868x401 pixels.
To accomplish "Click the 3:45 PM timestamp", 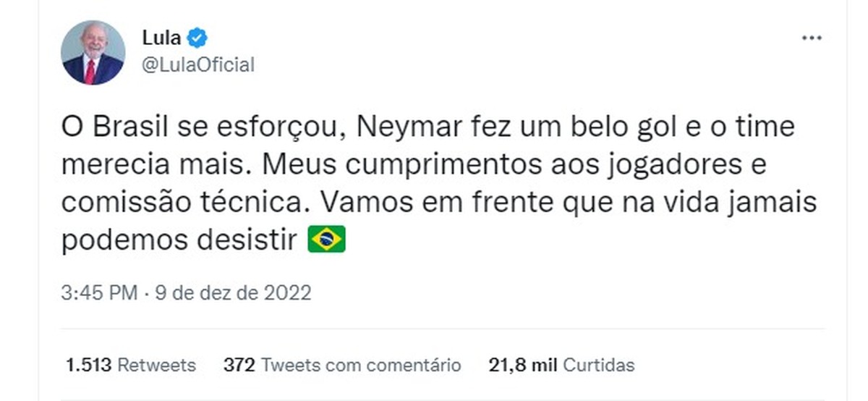I will point(98,293).
